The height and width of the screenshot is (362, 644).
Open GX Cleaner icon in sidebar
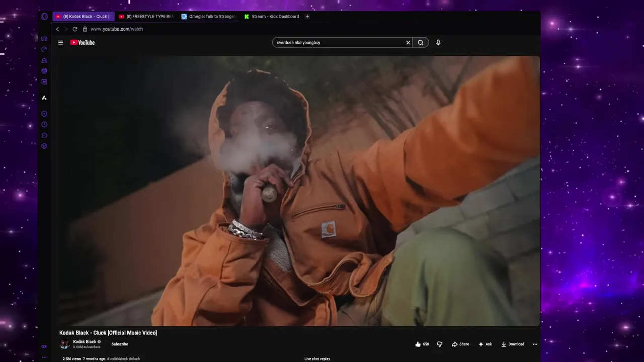coord(44,60)
